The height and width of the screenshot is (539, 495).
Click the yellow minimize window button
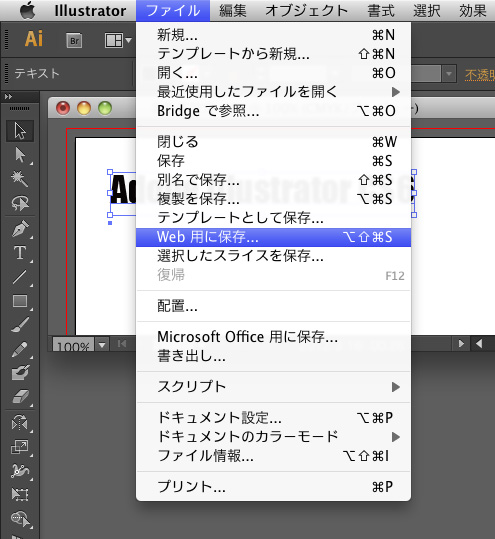coord(84,108)
